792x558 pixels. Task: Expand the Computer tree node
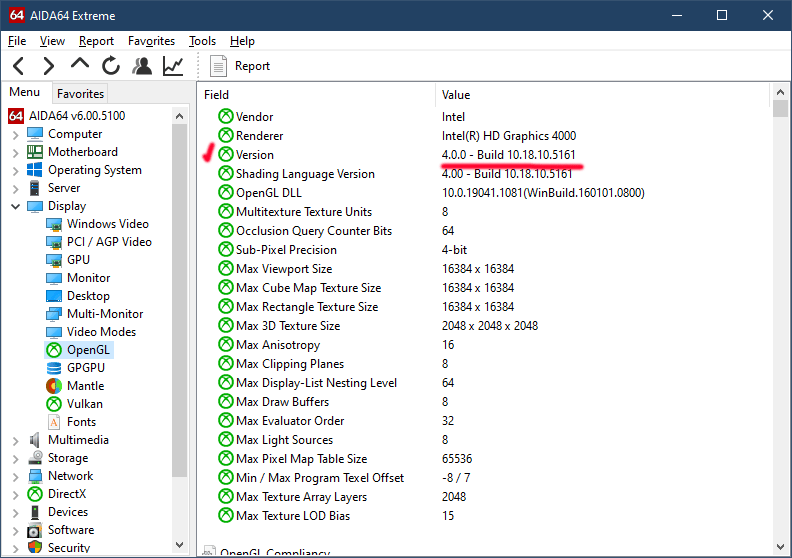tap(16, 134)
